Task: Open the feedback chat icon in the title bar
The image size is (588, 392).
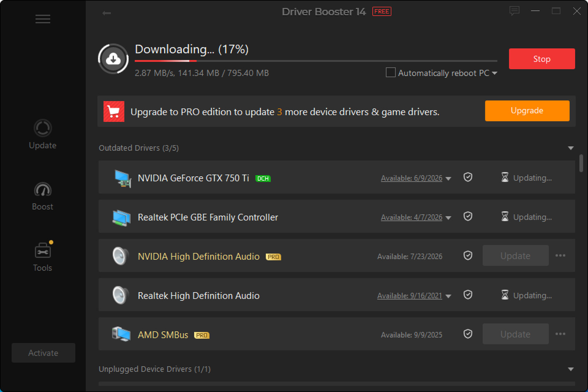Action: [514, 11]
